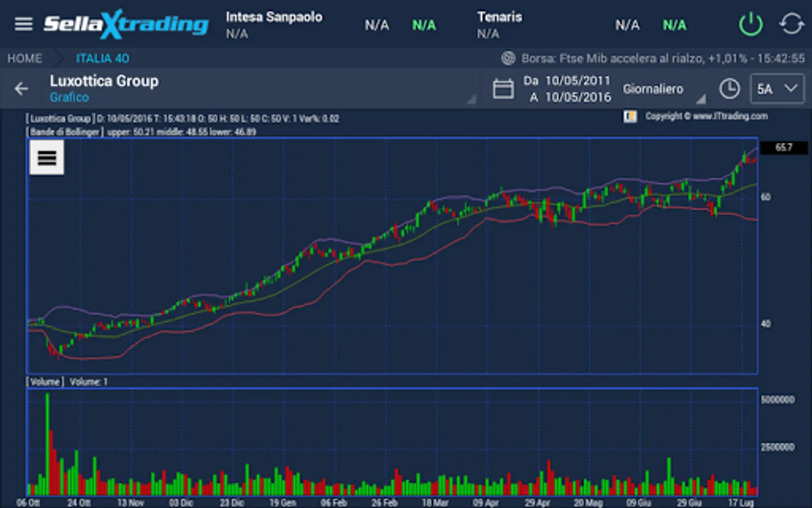Viewport: 812px width, 508px height.
Task: Tap the SellaXtrading logo
Action: (x=126, y=24)
